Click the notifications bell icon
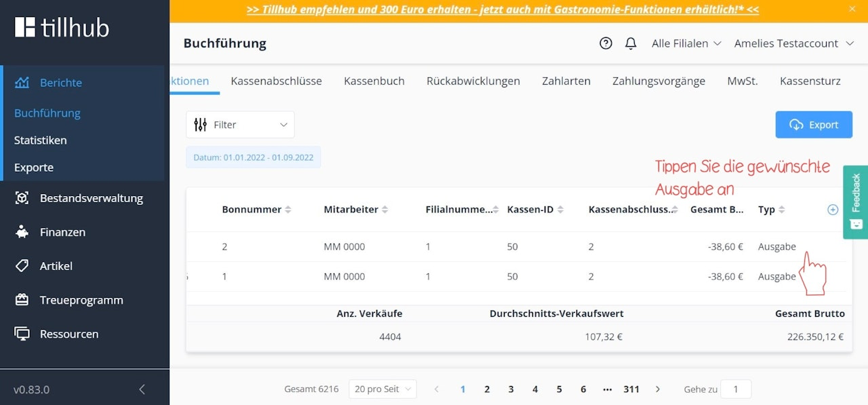868x405 pixels. pos(631,43)
